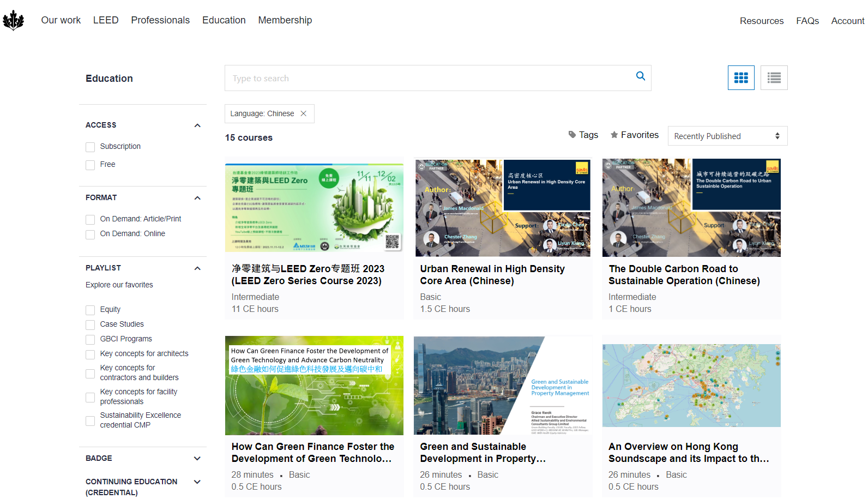The image size is (868, 499).
Task: Show Favorites with the star icon
Action: tap(634, 135)
